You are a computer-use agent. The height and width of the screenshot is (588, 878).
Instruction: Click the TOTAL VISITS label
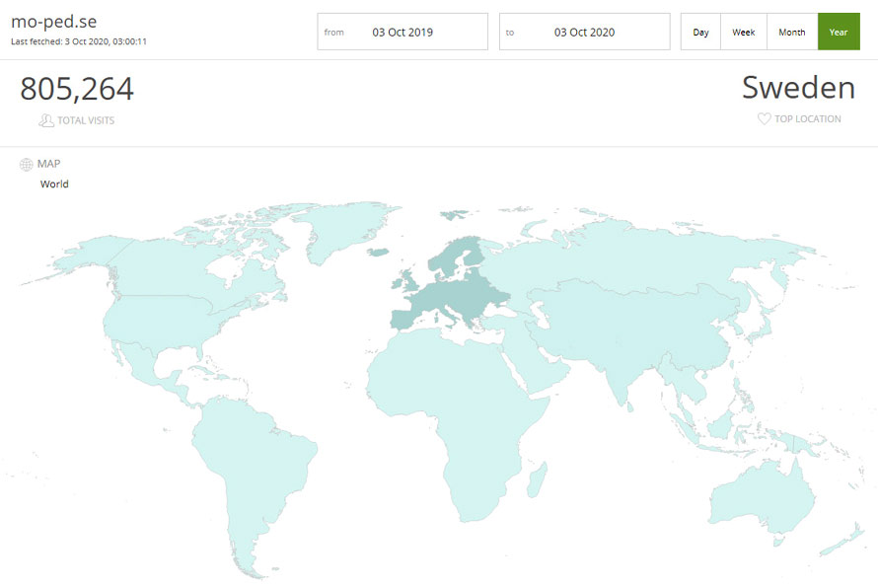pos(86,120)
